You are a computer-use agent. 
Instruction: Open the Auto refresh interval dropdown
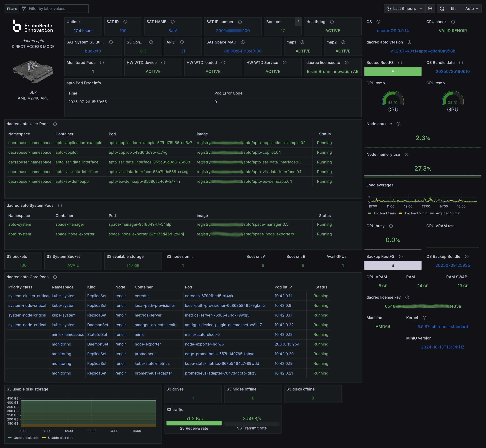(472, 9)
